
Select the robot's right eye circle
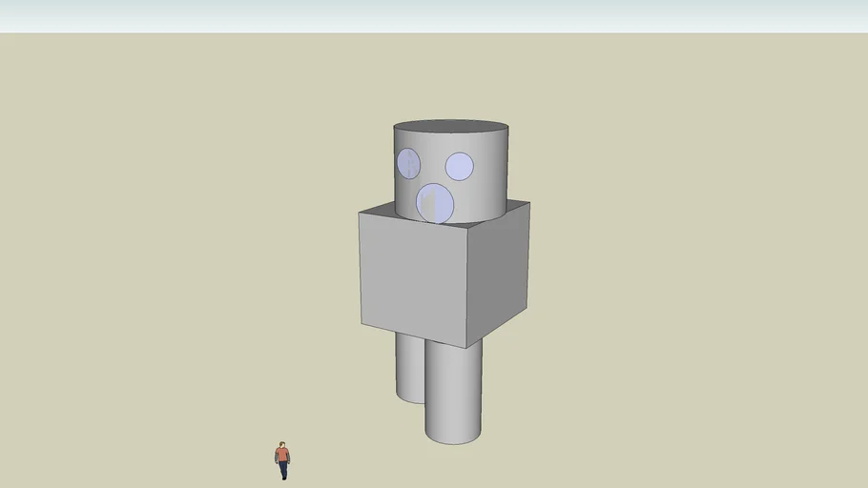[460, 166]
